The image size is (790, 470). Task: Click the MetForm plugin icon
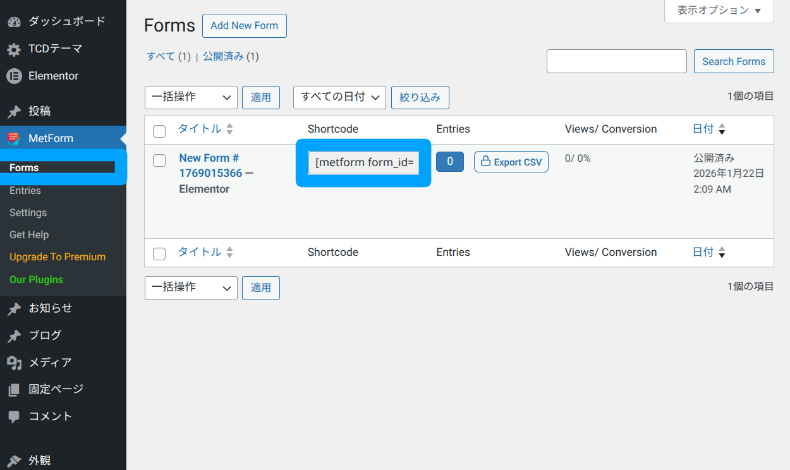point(14,138)
